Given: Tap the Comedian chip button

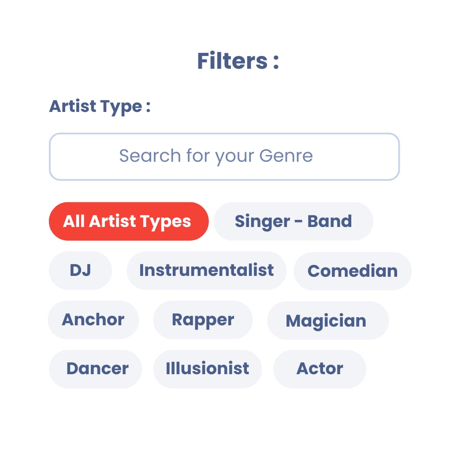Looking at the screenshot, I should point(352,271).
